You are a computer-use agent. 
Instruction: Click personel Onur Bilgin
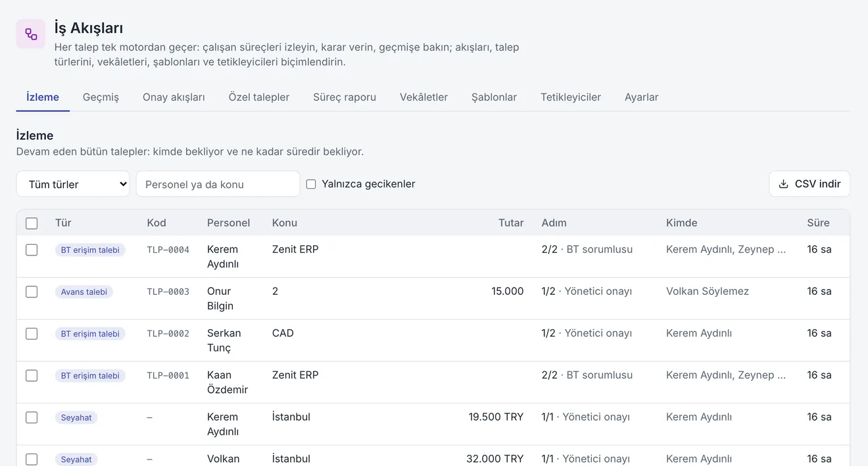click(220, 298)
